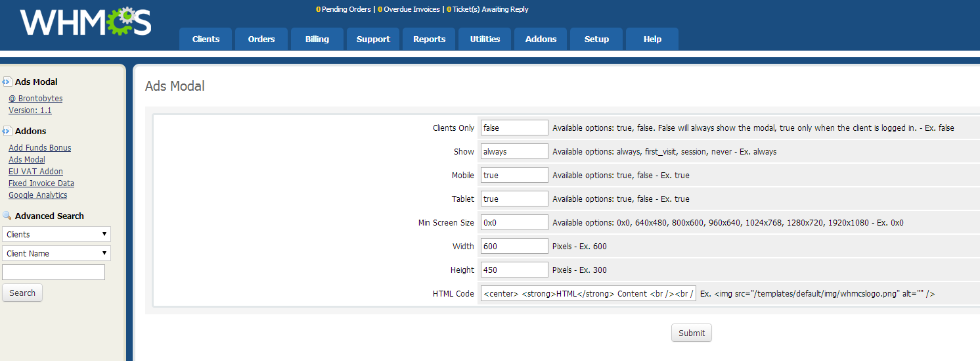Click the Advanced Search magnifier icon

coord(7,216)
